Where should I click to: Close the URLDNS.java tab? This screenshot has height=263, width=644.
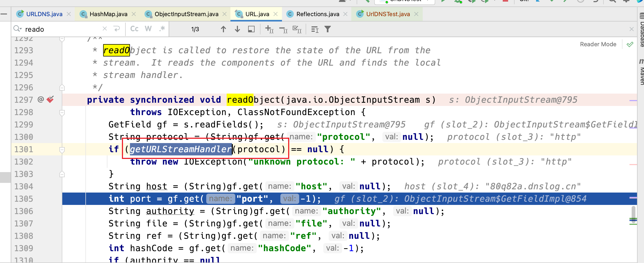pos(69,14)
